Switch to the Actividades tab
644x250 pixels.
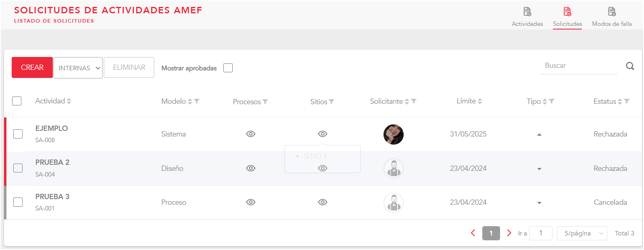[527, 17]
